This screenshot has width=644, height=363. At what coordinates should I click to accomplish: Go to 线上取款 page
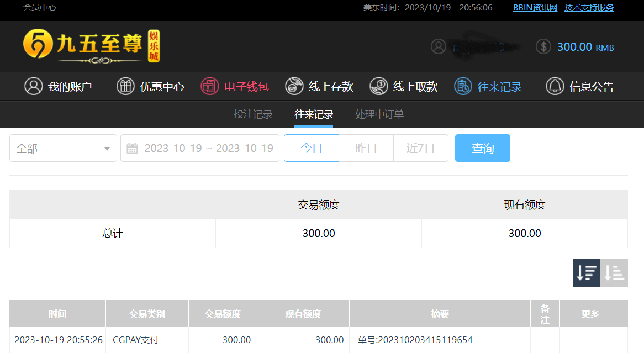tap(404, 86)
